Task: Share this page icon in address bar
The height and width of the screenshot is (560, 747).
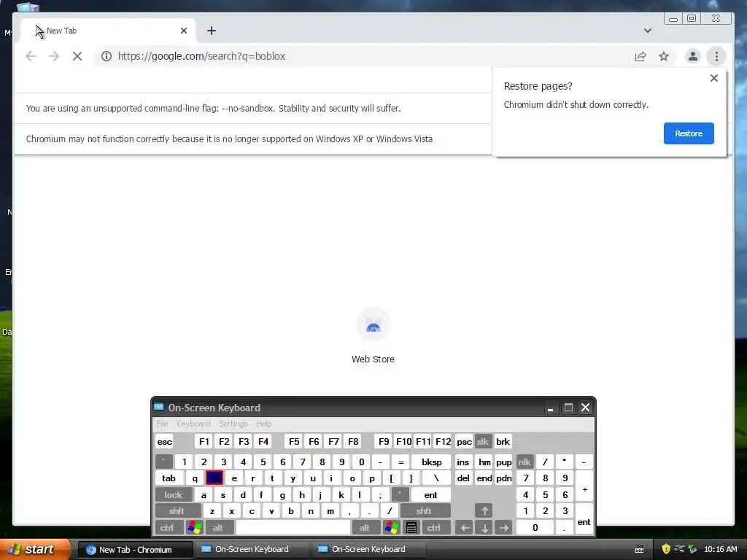Action: pos(640,56)
